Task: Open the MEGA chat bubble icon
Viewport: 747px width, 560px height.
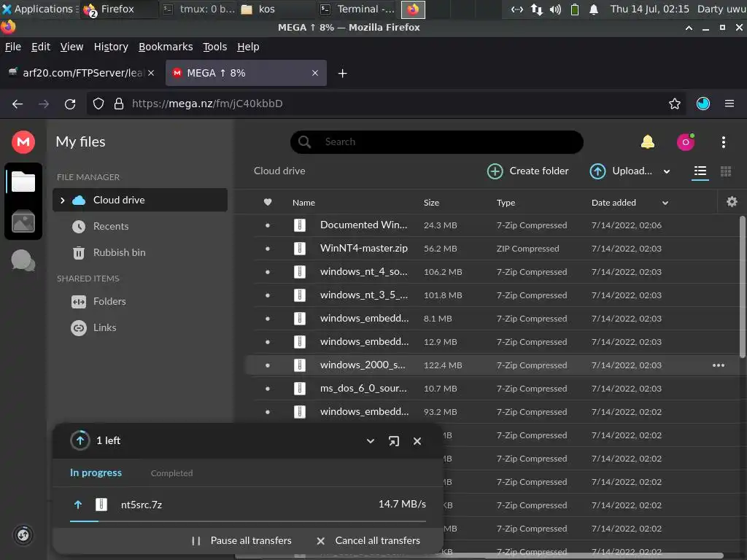Action: coord(23,260)
